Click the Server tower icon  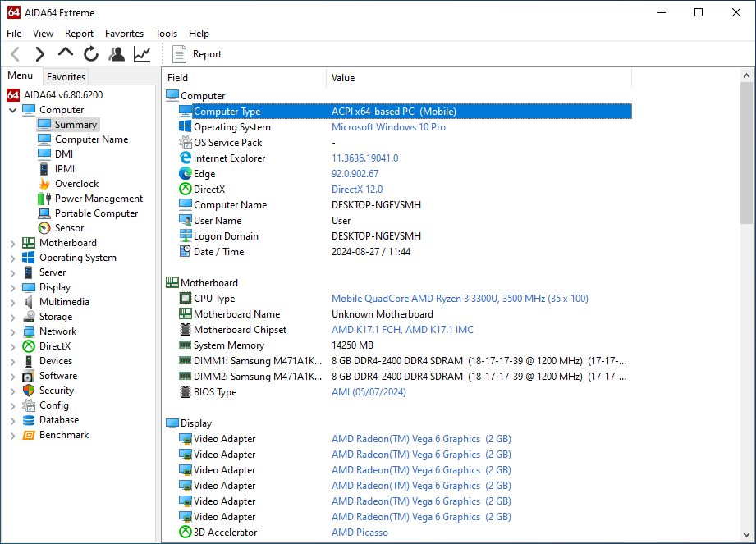point(29,272)
